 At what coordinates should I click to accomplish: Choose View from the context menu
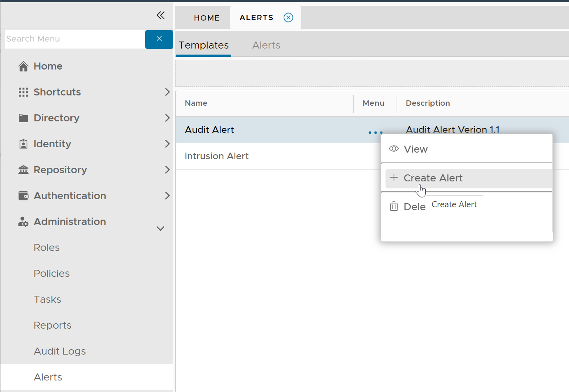[416, 149]
